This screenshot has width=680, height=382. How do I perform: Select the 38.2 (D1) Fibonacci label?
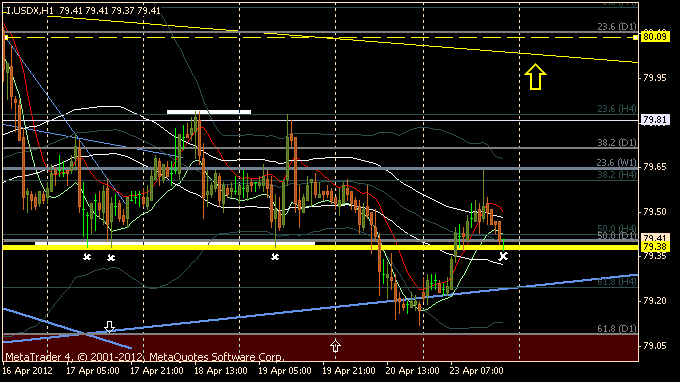(x=617, y=142)
